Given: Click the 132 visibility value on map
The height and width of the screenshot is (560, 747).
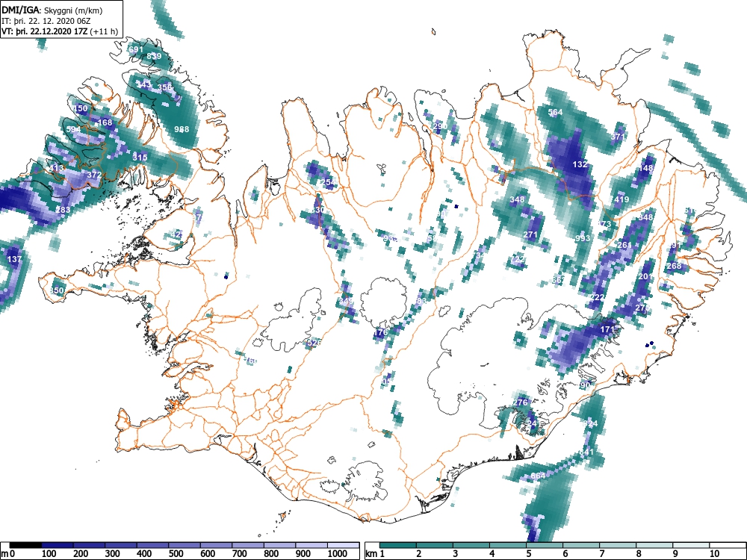Looking at the screenshot, I should tap(580, 164).
